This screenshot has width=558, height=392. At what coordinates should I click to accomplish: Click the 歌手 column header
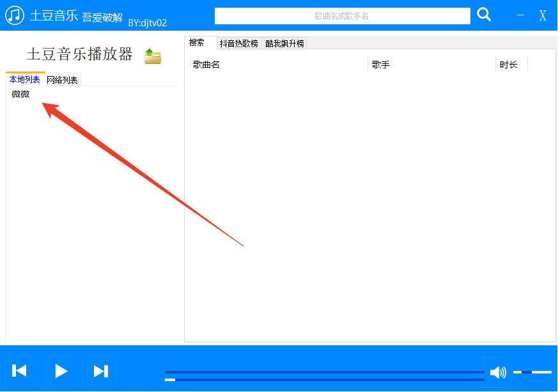(380, 64)
